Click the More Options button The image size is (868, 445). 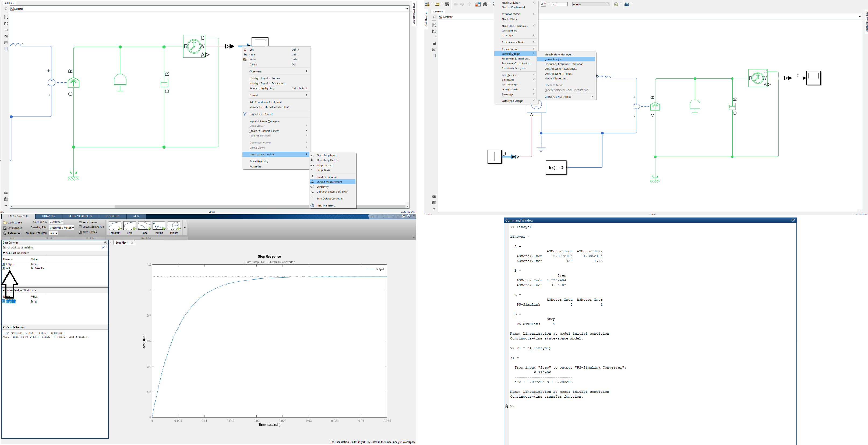88,232
